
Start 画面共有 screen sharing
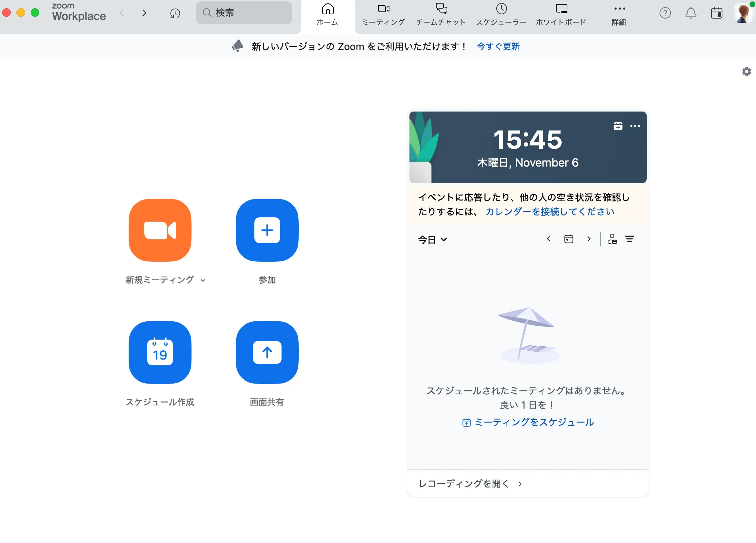pos(267,352)
